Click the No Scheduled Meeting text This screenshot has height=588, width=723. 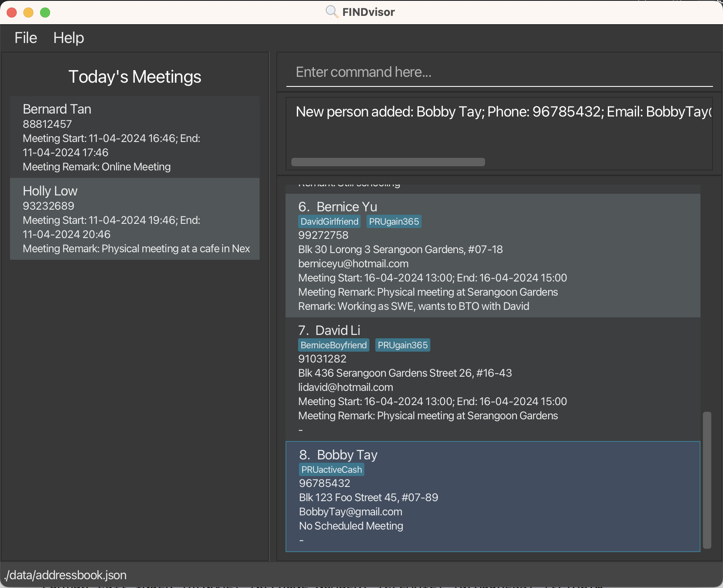tap(351, 526)
